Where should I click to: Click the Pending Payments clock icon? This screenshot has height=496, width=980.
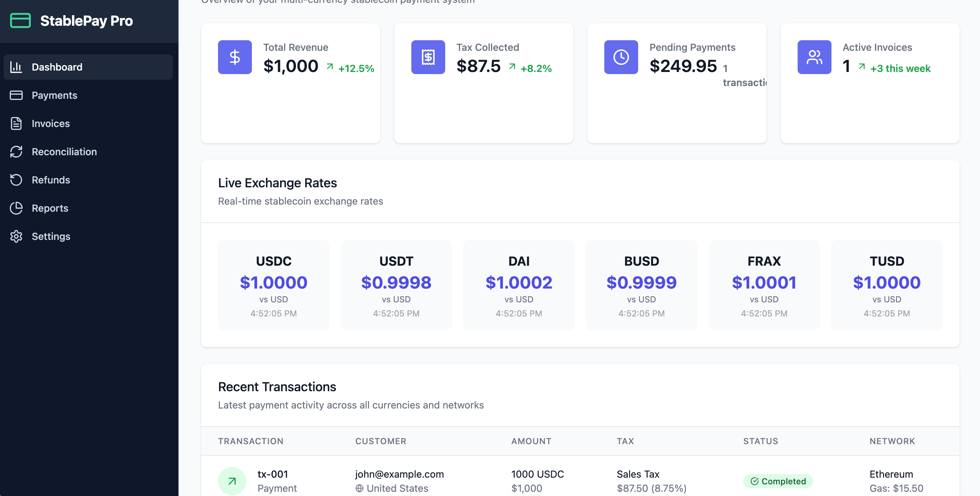(621, 57)
